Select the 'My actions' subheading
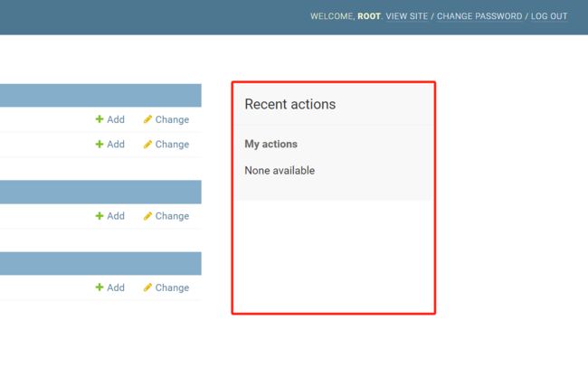Image resolution: width=588 pixels, height=386 pixels. click(270, 144)
